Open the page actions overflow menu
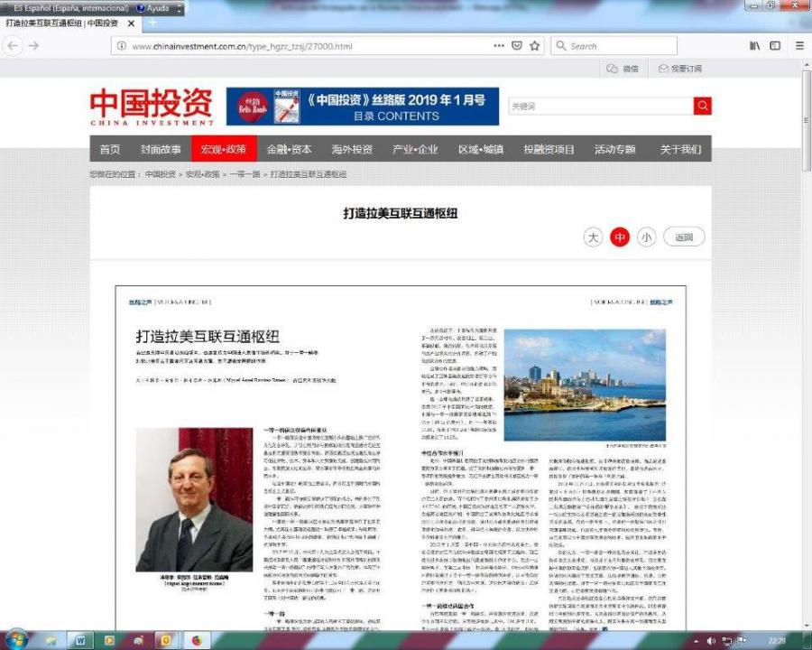The image size is (812, 650). point(499,45)
